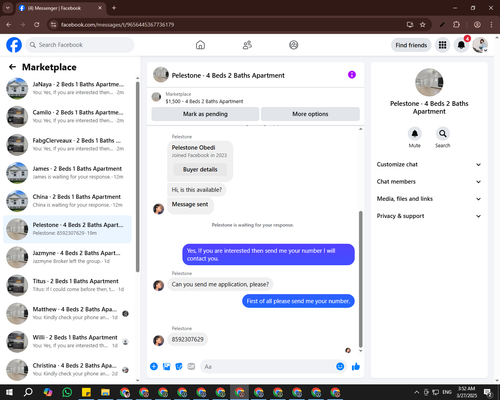500x400 pixels.
Task: Show hidden system tray icons
Action: (x=416, y=392)
